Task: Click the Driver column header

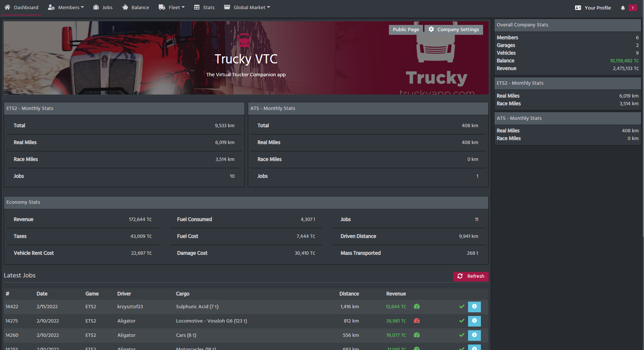Action: pyautogui.click(x=124, y=294)
